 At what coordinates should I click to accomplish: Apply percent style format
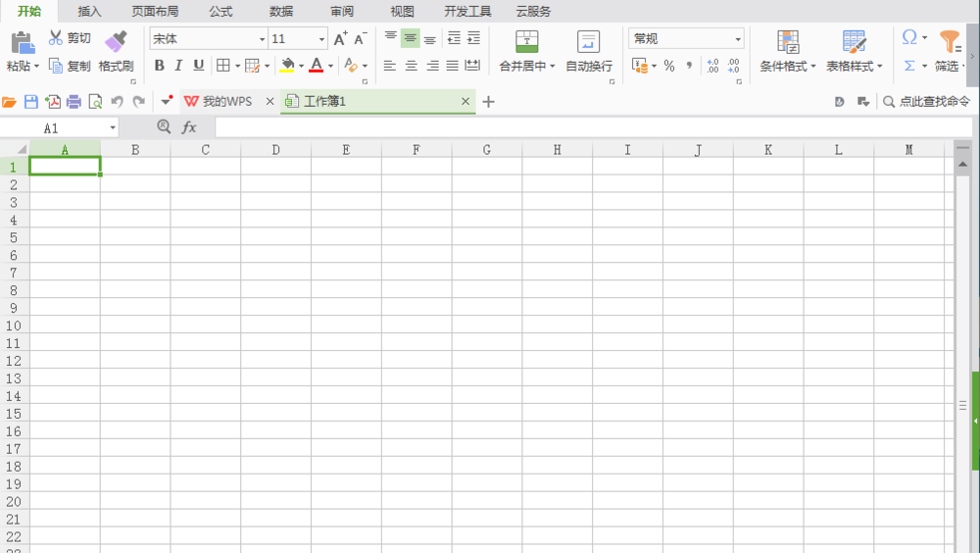[x=669, y=66]
